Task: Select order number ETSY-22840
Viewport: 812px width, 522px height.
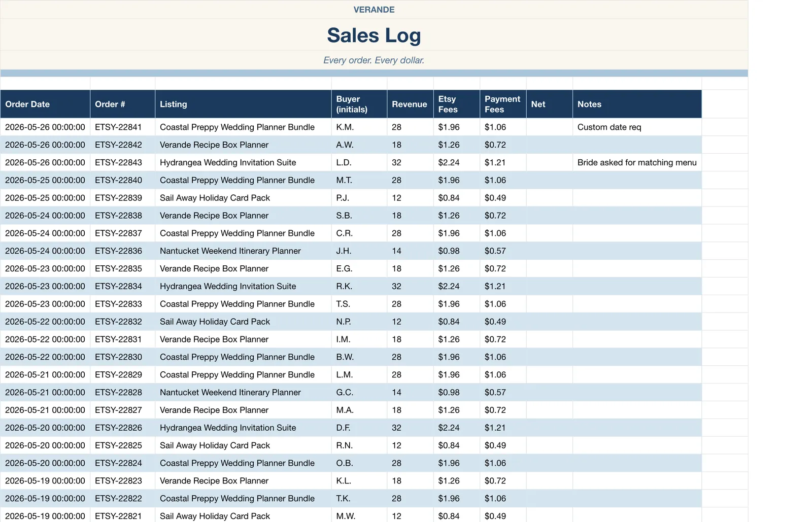Action: (x=123, y=180)
